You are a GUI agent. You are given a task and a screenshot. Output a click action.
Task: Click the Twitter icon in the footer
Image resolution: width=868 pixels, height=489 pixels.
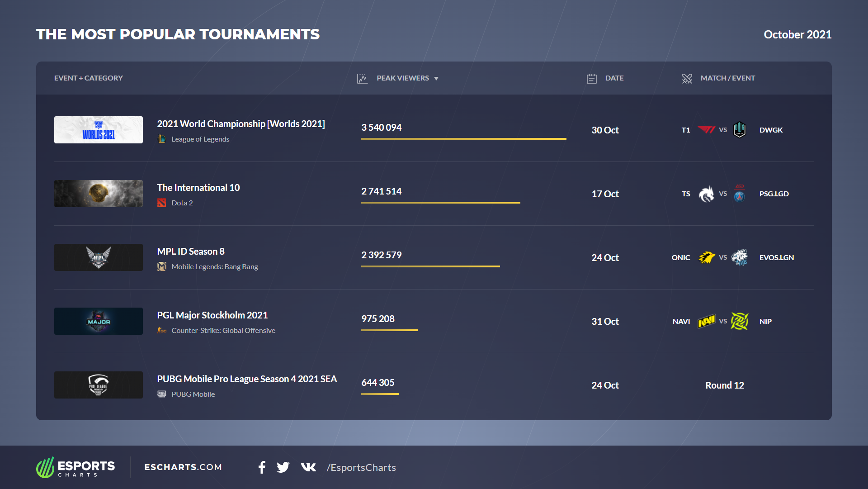[283, 467]
